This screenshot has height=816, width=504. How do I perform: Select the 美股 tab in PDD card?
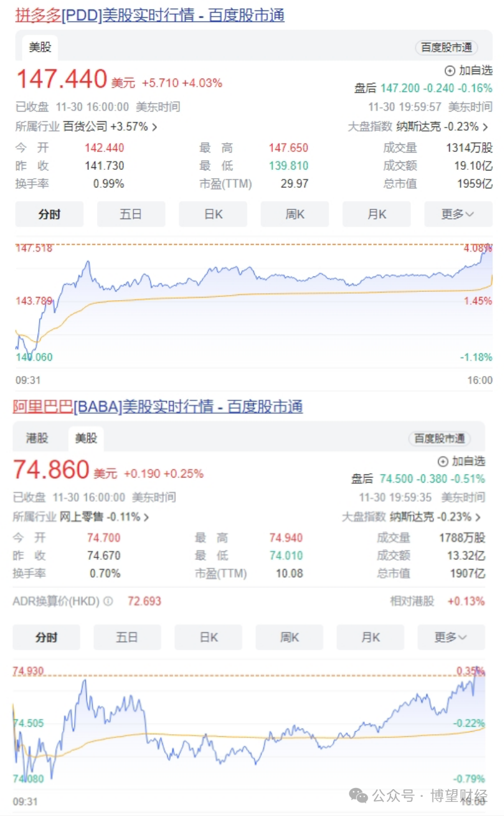coord(40,47)
